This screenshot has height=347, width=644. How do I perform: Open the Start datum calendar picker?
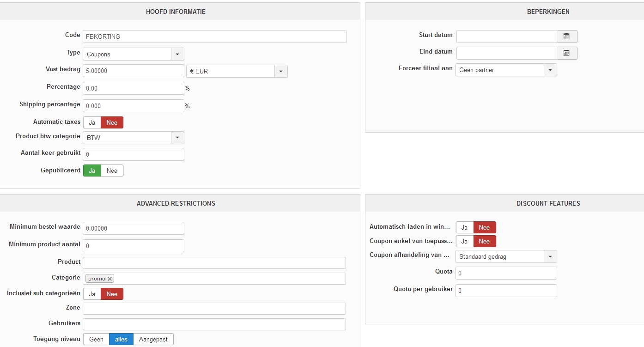567,37
